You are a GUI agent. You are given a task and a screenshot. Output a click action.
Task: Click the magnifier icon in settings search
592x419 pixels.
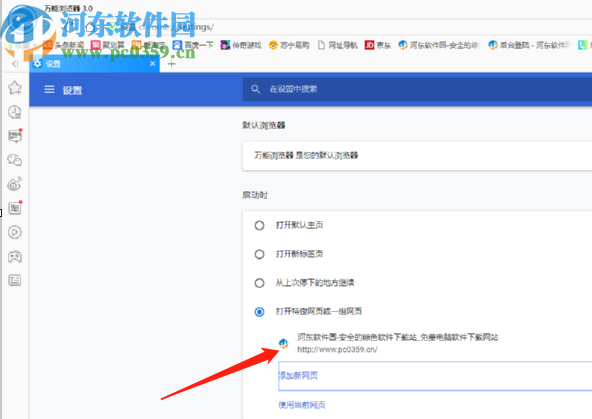click(256, 89)
